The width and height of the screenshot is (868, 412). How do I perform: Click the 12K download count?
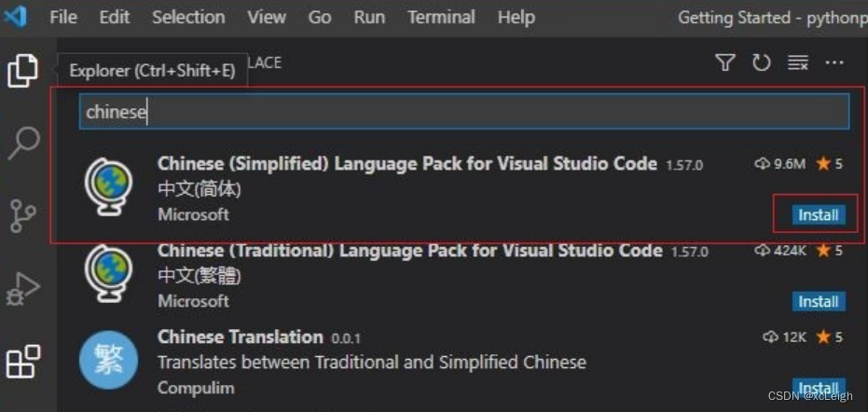click(784, 336)
